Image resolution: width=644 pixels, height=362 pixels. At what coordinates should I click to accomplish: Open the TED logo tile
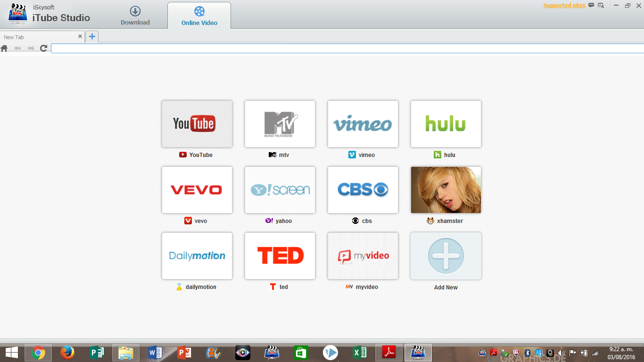(x=280, y=256)
